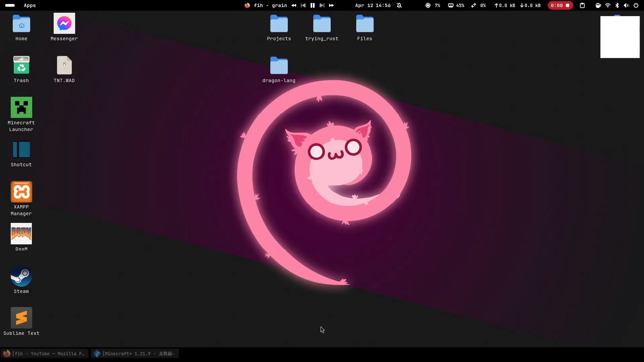This screenshot has height=362, width=644.
Task: Open the Wi-Fi network indicator
Action: pos(607,5)
